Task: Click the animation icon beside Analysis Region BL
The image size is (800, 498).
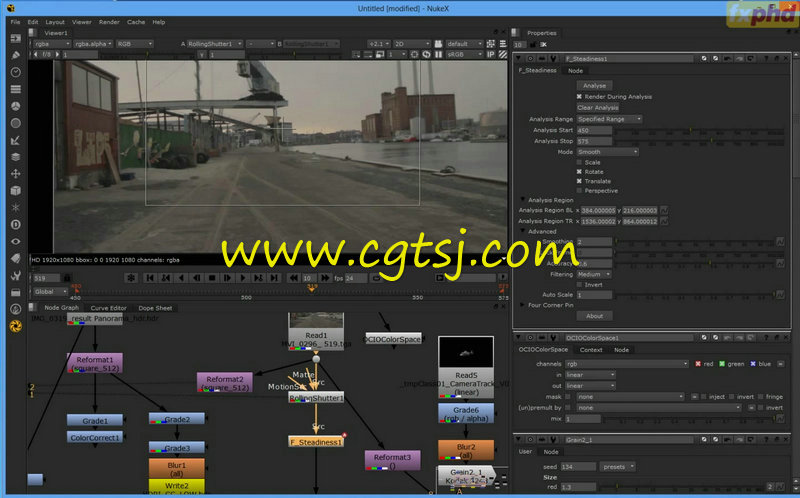Action: (664, 210)
